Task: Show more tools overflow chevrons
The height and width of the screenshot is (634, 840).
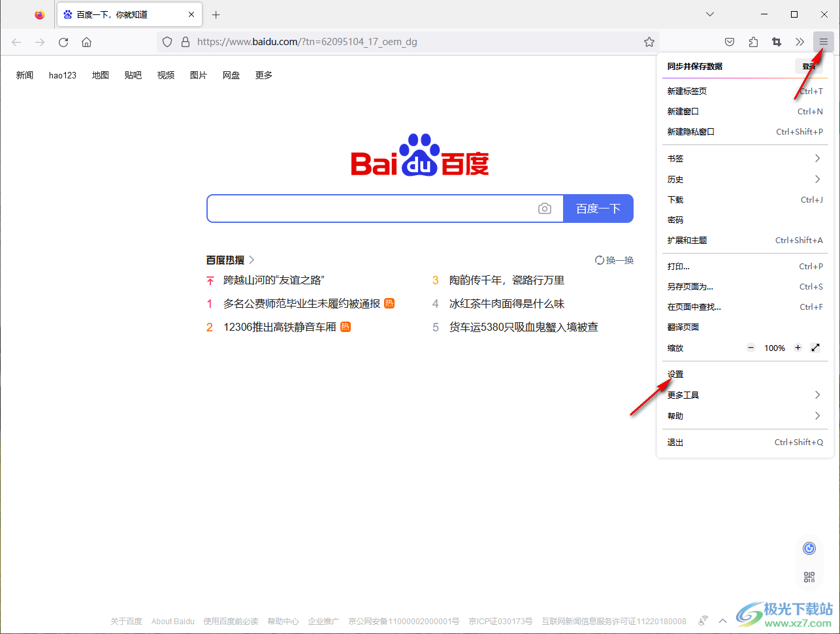Action: [800, 42]
